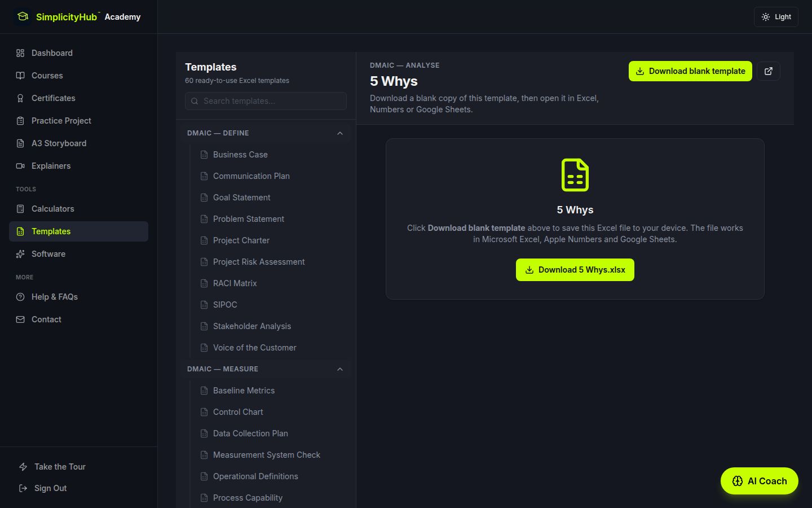This screenshot has height=508, width=812.
Task: Click the large 5 Whys spreadsheet icon
Action: click(x=575, y=175)
